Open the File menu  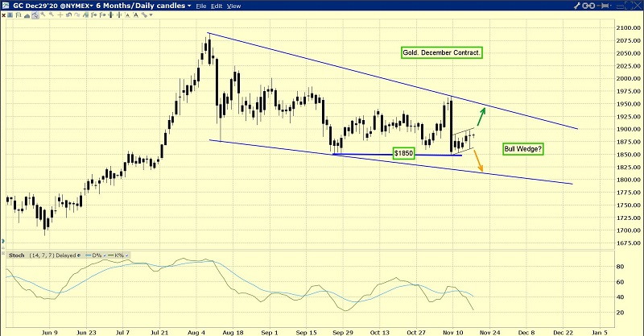[x=201, y=6]
